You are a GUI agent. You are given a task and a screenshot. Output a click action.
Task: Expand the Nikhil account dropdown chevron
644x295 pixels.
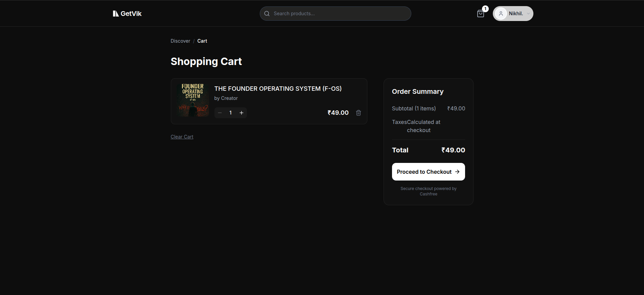(x=528, y=14)
